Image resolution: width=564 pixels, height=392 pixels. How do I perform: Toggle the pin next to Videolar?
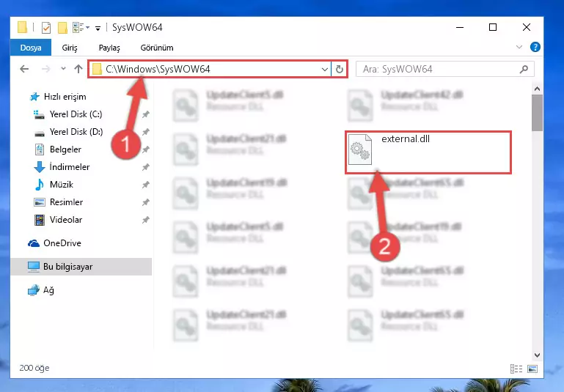tap(146, 221)
